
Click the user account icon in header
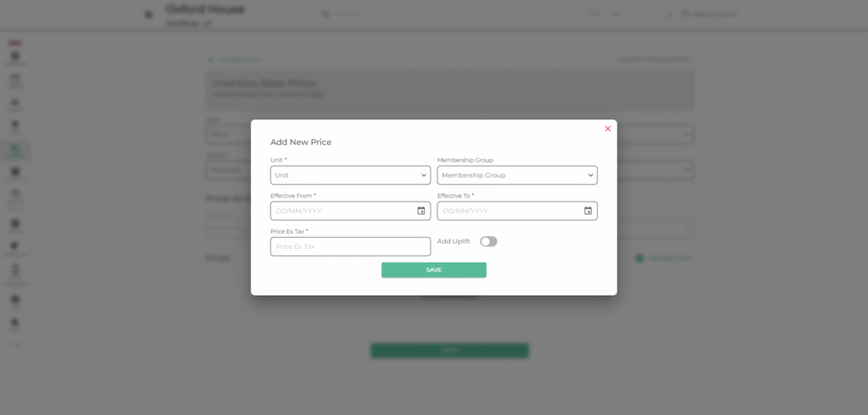click(x=686, y=14)
